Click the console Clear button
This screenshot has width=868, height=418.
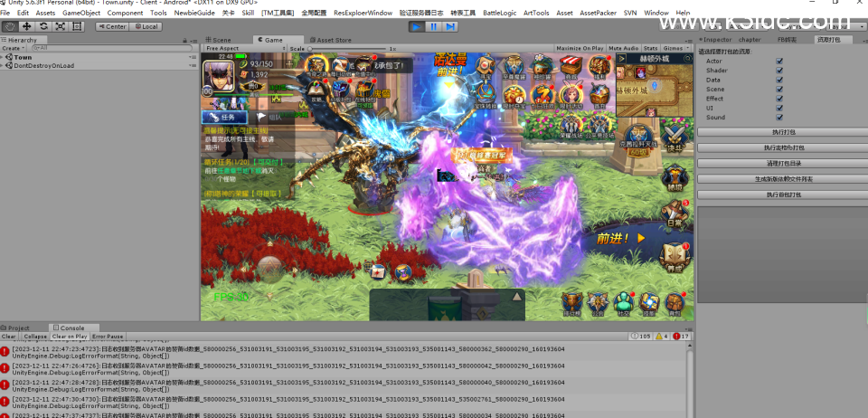[x=9, y=337]
